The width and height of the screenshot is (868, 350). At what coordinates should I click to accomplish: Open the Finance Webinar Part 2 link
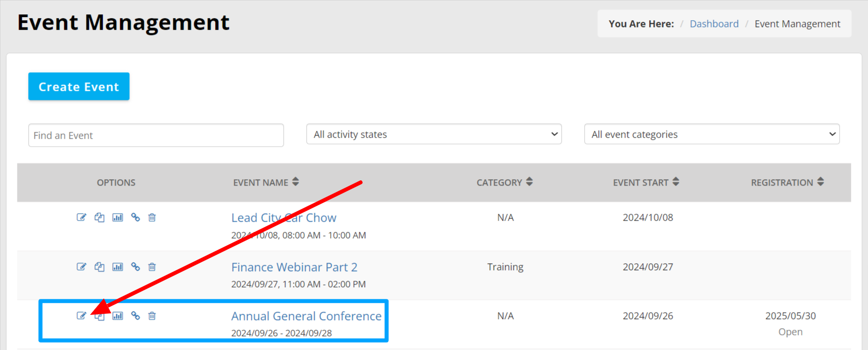tap(294, 267)
